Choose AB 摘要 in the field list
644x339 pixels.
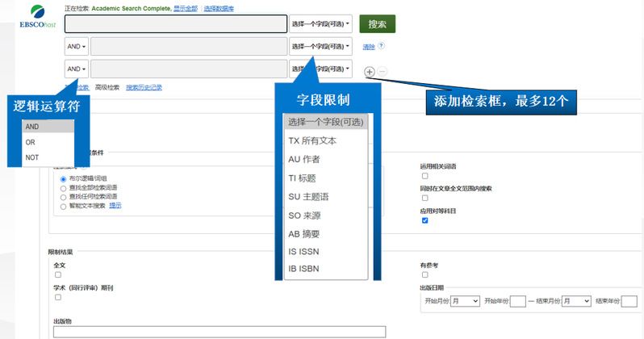305,233
